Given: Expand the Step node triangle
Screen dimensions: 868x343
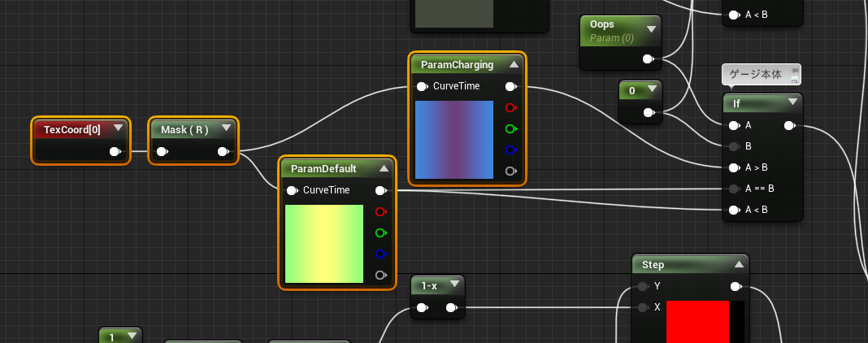Looking at the screenshot, I should (739, 264).
